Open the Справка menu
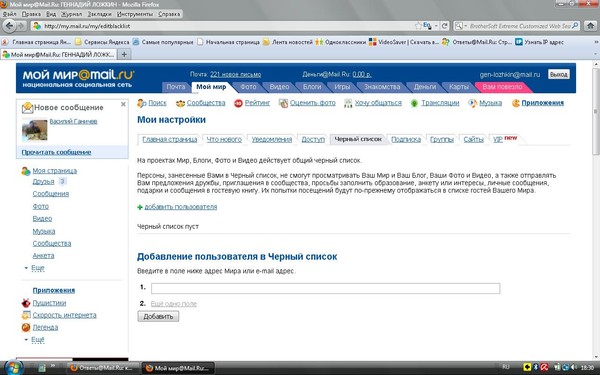Viewport: 600px width, 375px height. [169, 14]
